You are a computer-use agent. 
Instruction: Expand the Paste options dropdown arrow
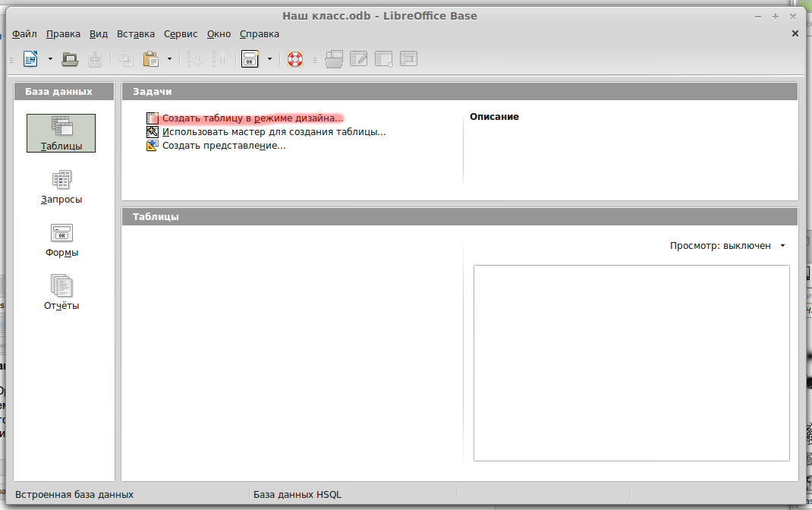click(x=169, y=59)
